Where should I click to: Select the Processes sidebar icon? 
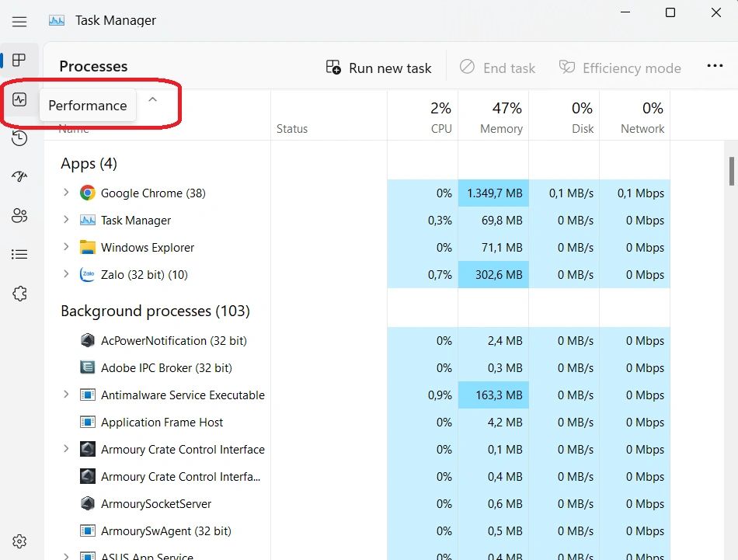tap(19, 61)
